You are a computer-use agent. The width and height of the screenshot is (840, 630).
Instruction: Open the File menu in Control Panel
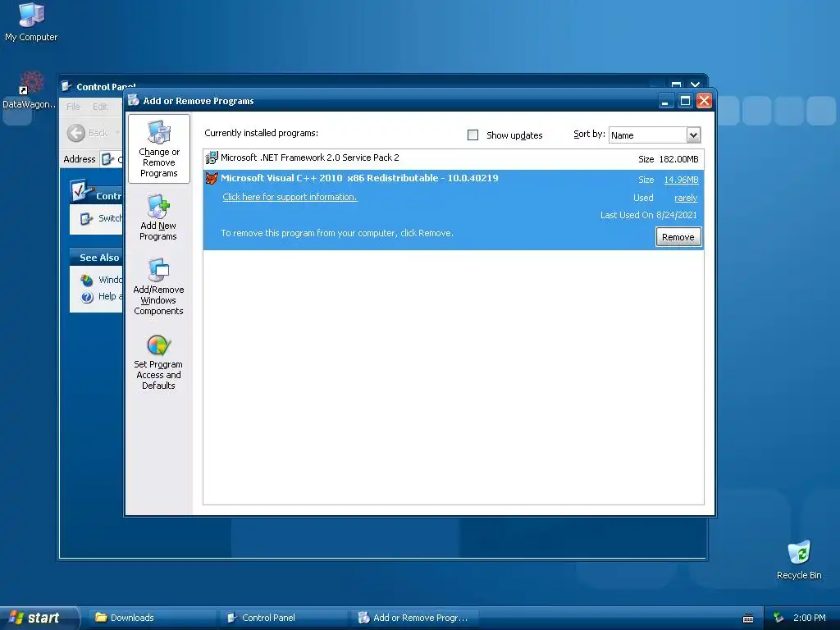pos(73,107)
